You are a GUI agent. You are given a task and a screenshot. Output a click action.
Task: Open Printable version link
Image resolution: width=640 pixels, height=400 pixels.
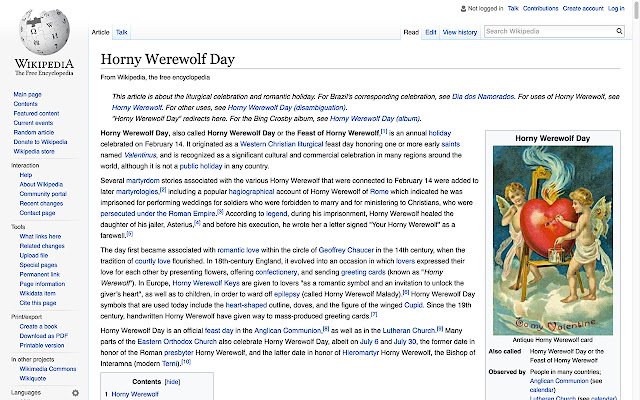tap(42, 345)
